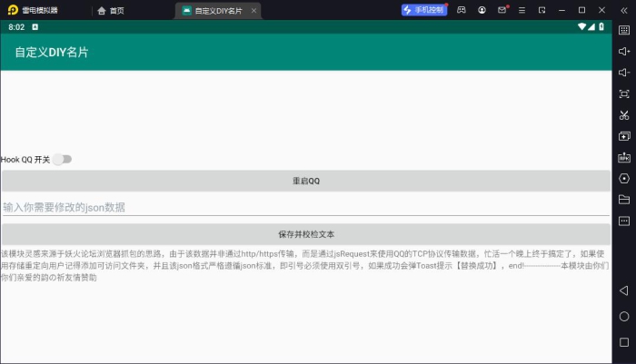Image resolution: width=636 pixels, height=364 pixels.
Task: Open the mail messages icon
Action: pos(502,10)
